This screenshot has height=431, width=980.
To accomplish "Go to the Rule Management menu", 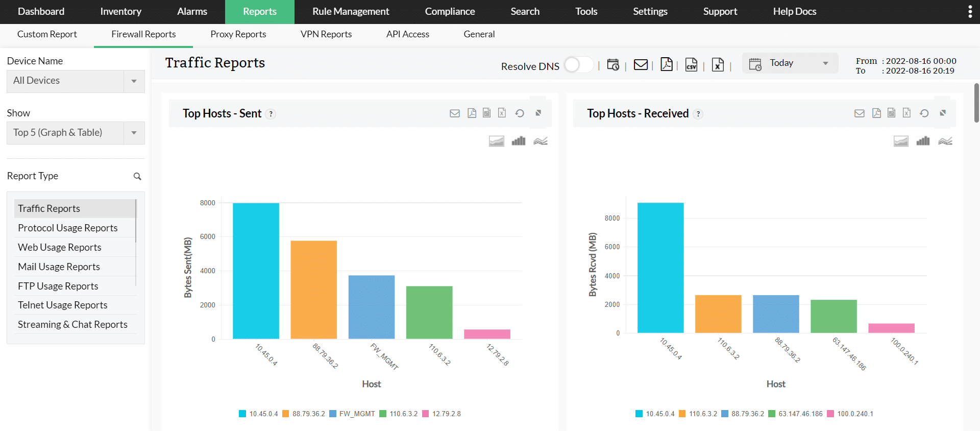I will (x=351, y=12).
